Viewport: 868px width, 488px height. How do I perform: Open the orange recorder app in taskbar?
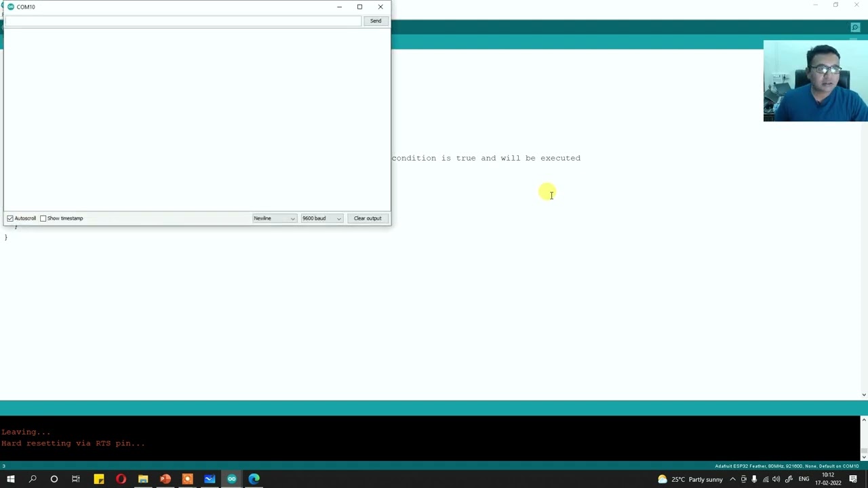[188, 479]
